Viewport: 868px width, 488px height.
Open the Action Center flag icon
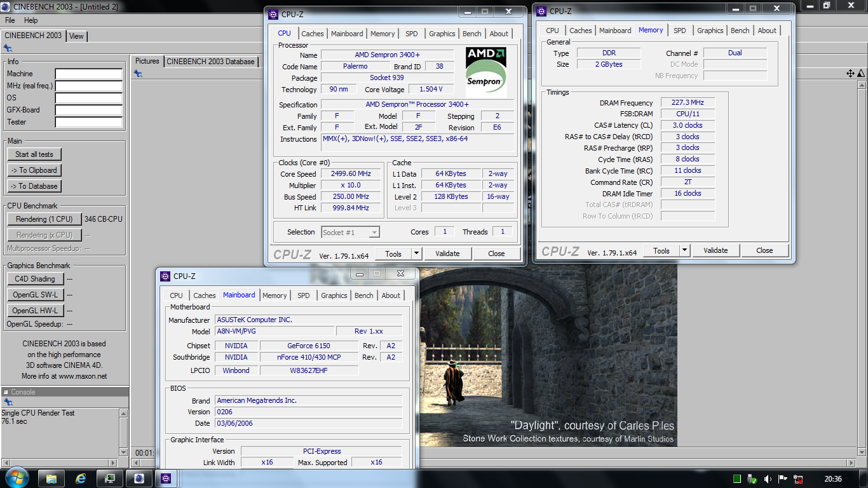pyautogui.click(x=783, y=479)
